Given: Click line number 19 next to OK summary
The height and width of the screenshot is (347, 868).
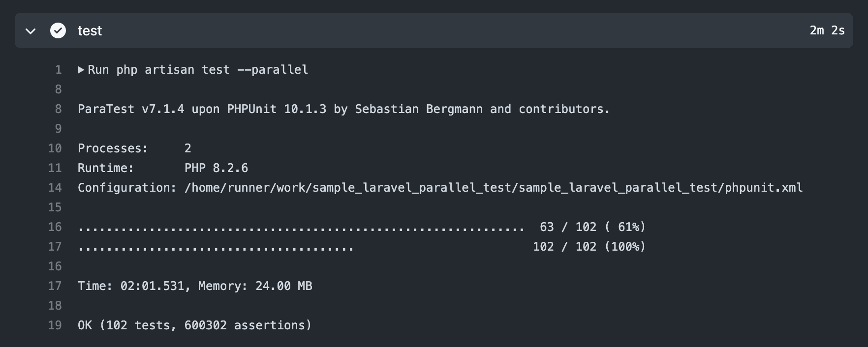Looking at the screenshot, I should pos(55,325).
